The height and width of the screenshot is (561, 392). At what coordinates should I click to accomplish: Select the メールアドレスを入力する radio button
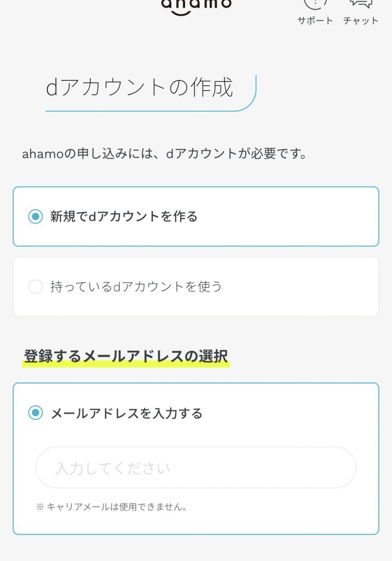pos(35,414)
